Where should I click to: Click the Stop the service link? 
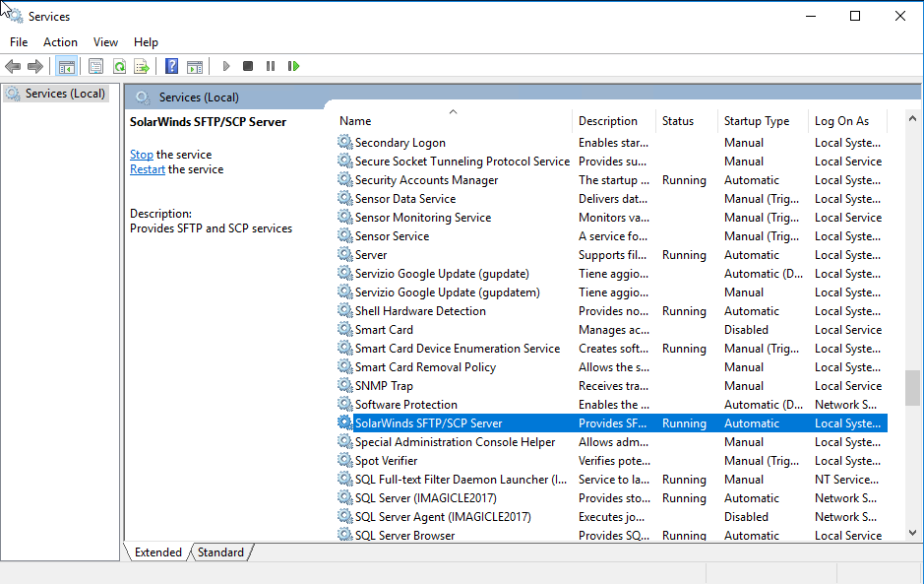[142, 155]
